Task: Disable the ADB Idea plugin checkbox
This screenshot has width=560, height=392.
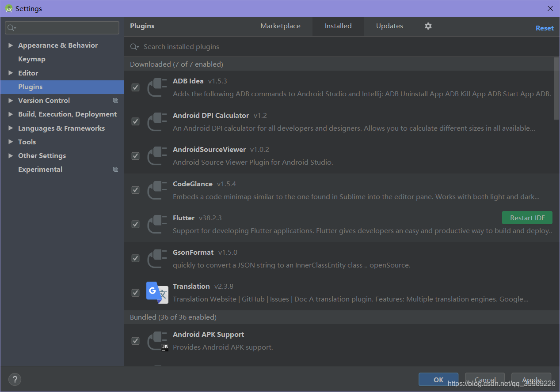Action: point(135,87)
